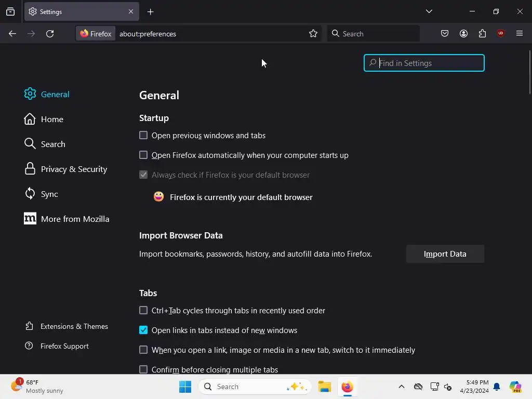Open Extensions & Themes link
Viewport: 532px width, 399px height.
tap(66, 326)
